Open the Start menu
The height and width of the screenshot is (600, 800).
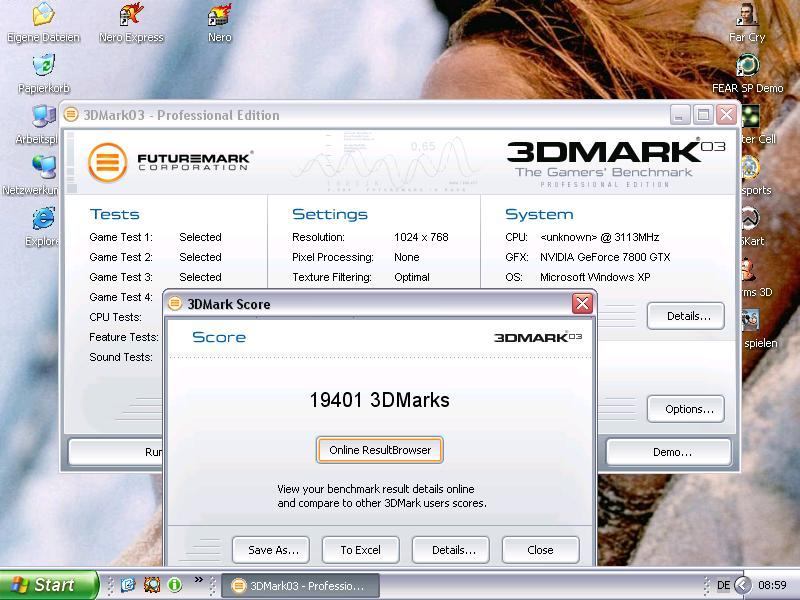pos(49,585)
